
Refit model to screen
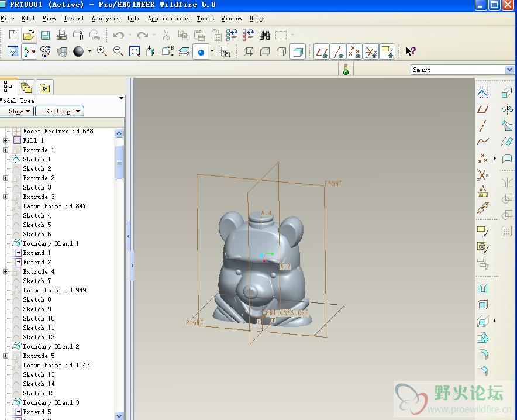click(x=135, y=51)
